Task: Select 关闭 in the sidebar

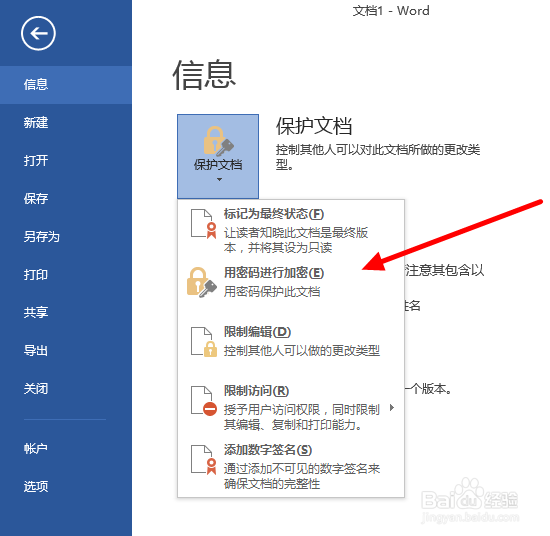Action: click(66, 389)
